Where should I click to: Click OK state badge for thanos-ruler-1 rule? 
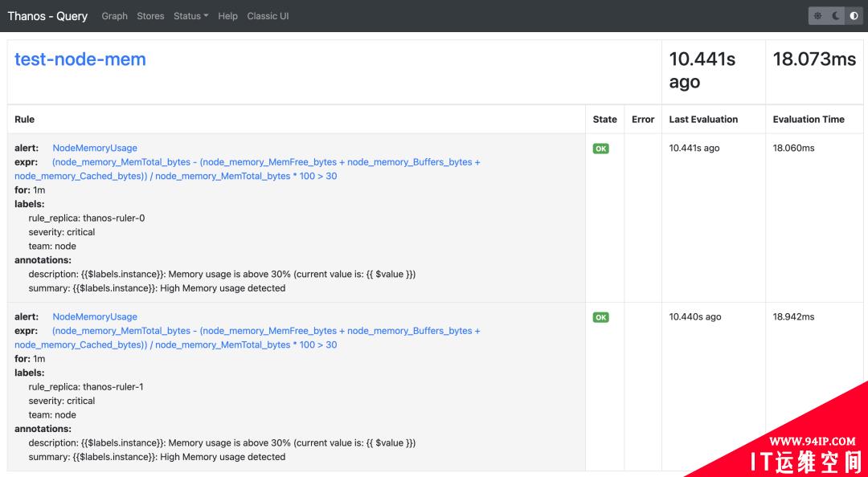pos(600,317)
